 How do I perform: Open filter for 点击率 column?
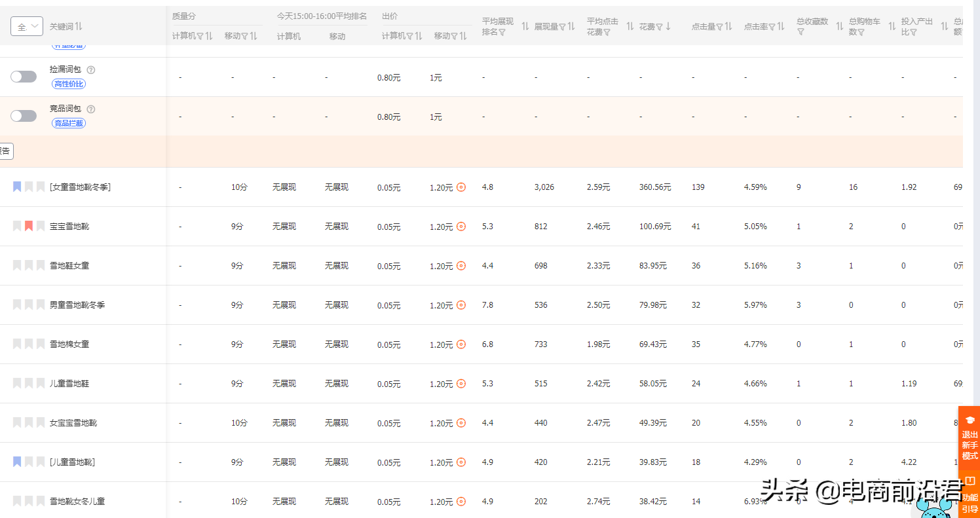(772, 27)
